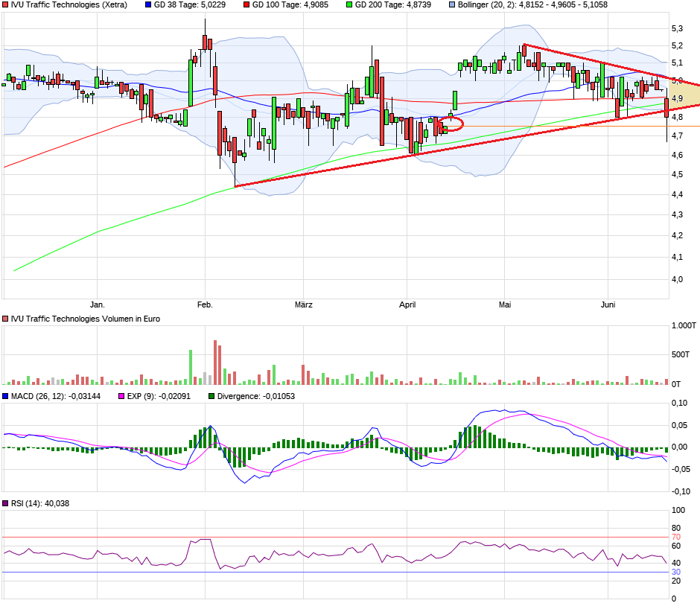Click the 'EXP (9): -0,02091' label
Image resolution: width=700 pixels, height=606 pixels.
pos(159,396)
